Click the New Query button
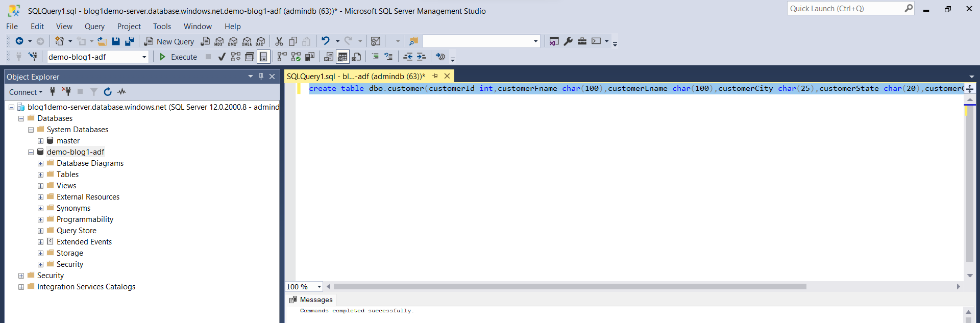The image size is (980, 323). coord(169,41)
